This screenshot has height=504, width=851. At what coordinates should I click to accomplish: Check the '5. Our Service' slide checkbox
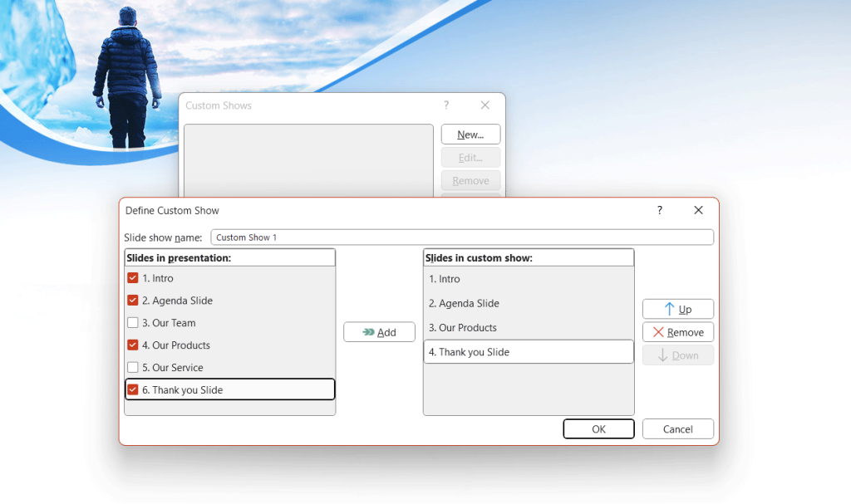131,367
